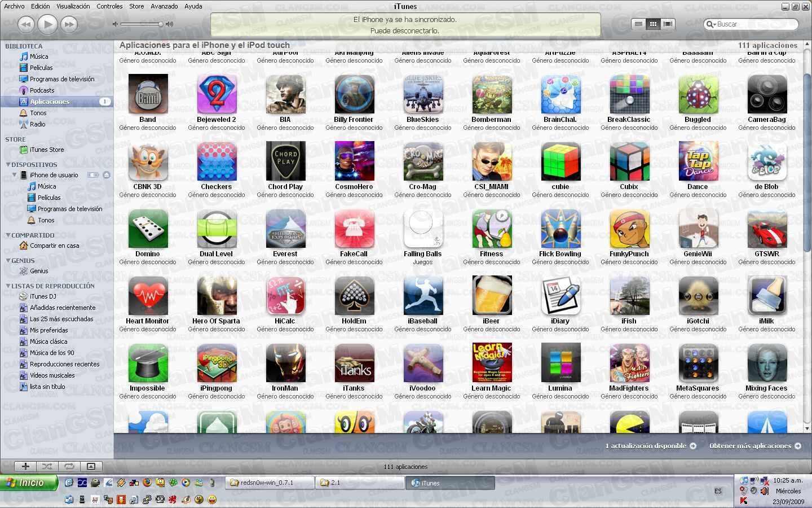
Task: Select the Lumina app icon
Action: [x=561, y=363]
